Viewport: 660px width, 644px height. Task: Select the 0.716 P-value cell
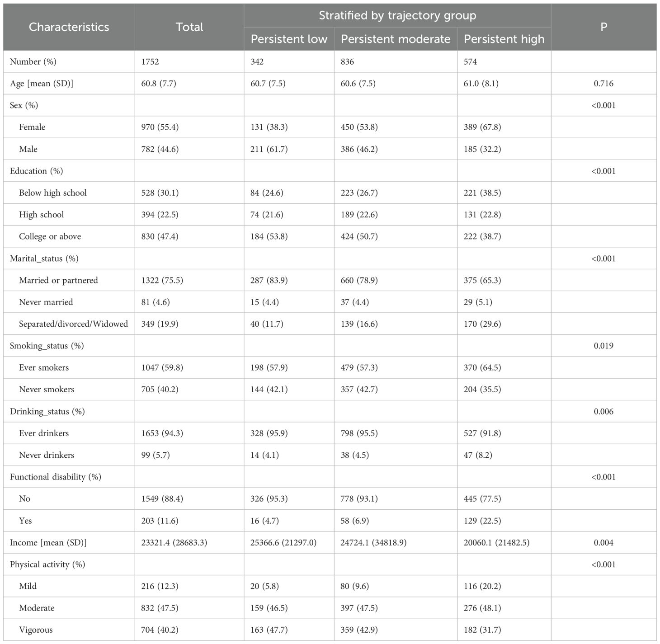click(x=603, y=84)
